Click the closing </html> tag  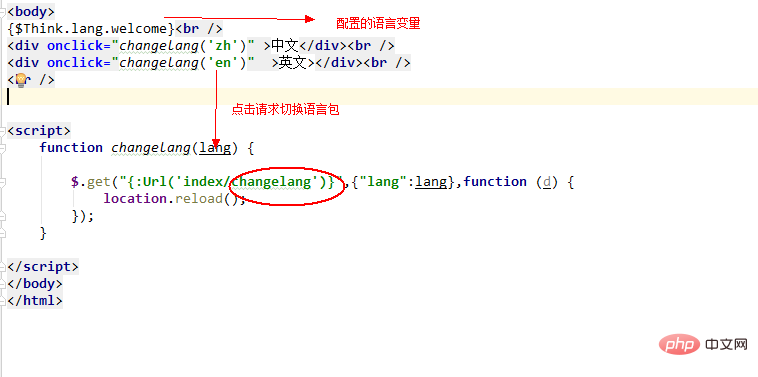tap(35, 301)
